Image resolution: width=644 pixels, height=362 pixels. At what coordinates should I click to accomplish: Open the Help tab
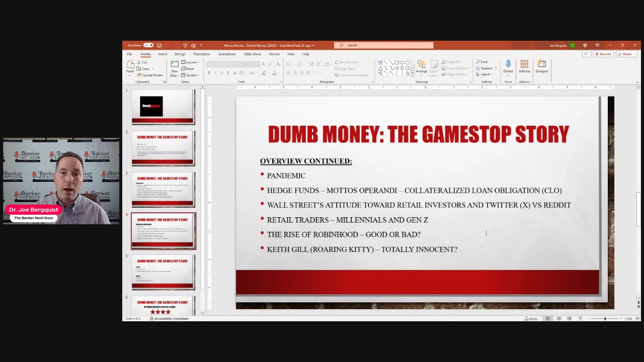tap(305, 54)
